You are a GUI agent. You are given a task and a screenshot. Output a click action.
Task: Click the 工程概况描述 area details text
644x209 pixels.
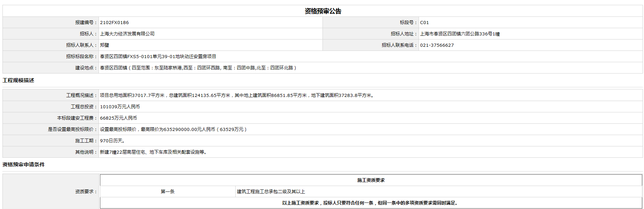(x=237, y=96)
